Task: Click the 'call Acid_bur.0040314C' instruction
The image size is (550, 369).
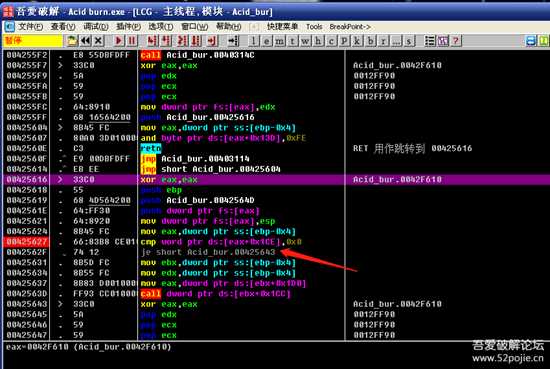Action: point(197,55)
